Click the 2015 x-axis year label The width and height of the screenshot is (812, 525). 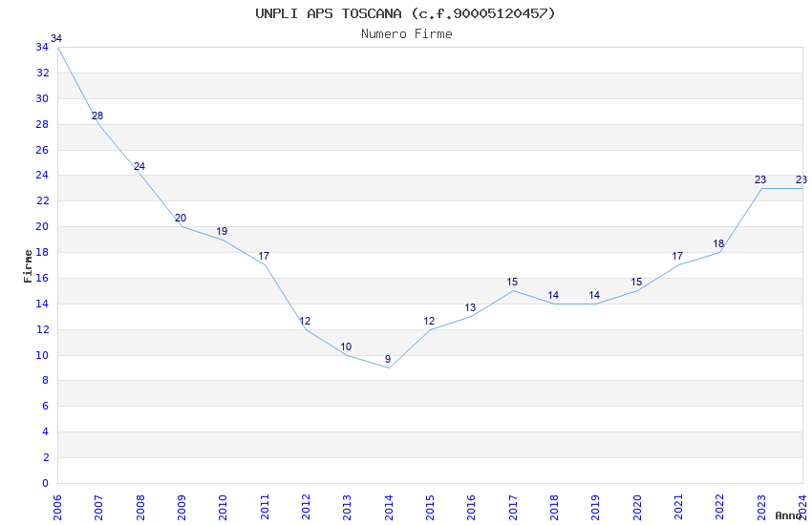pyautogui.click(x=430, y=508)
